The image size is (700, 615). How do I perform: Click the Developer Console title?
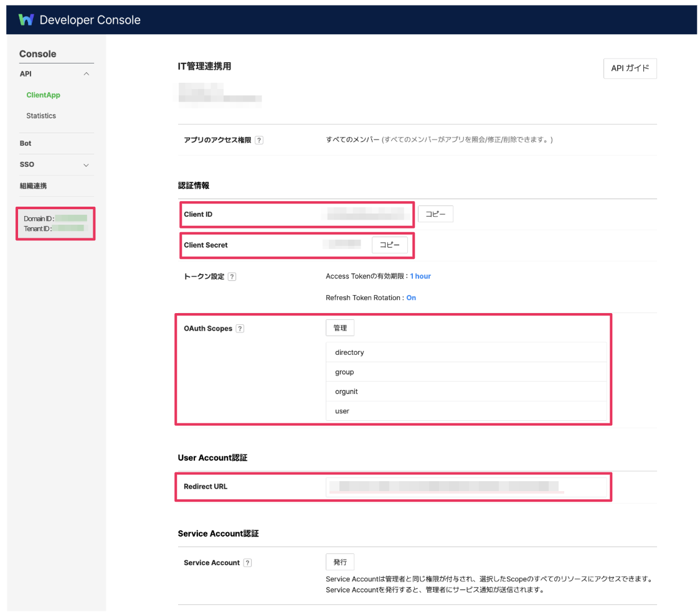pyautogui.click(x=90, y=20)
